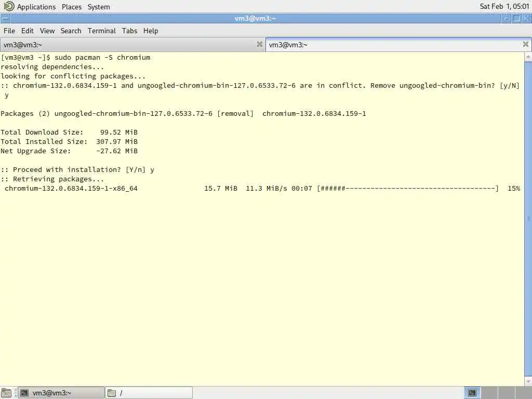Viewport: 532px width, 399px height.
Task: Click the 'looking for conflicting packages...' line
Action: click(73, 76)
